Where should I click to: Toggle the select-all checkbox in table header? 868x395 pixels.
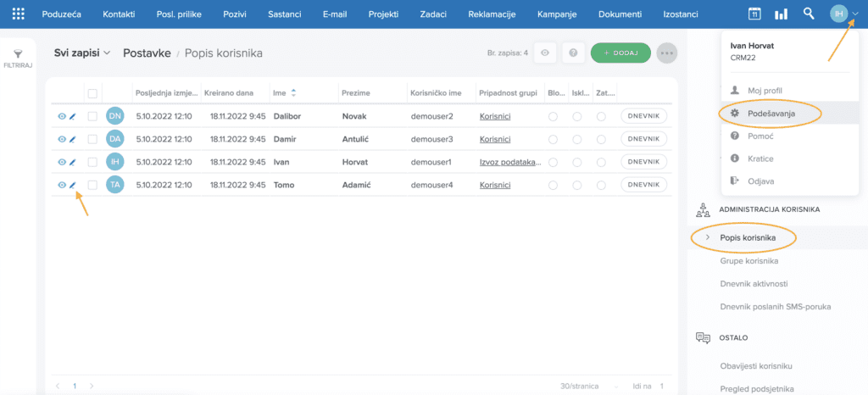pyautogui.click(x=92, y=93)
